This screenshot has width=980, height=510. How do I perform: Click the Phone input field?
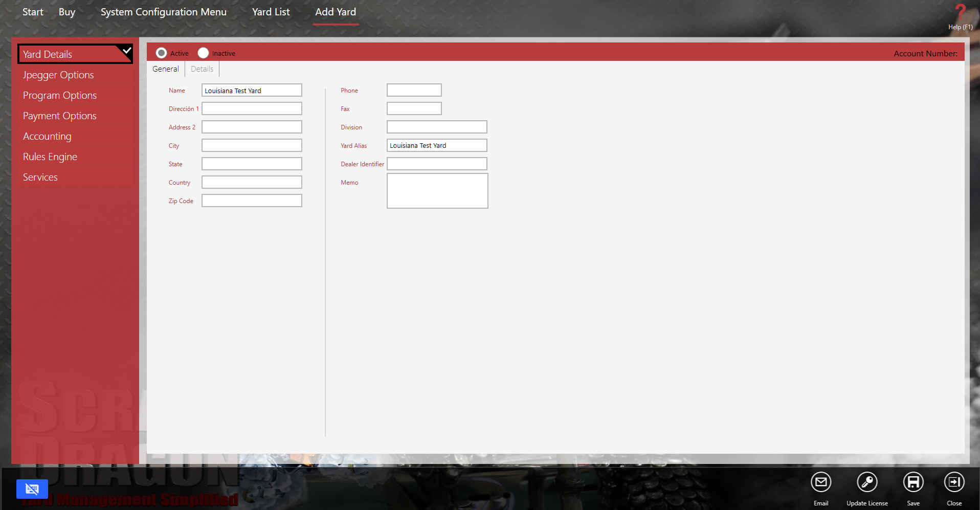(x=414, y=90)
